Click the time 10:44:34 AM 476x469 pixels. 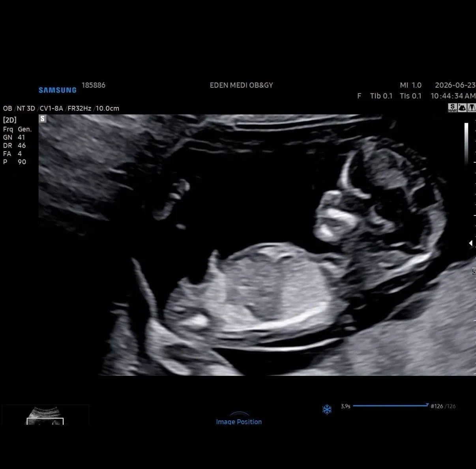(453, 96)
